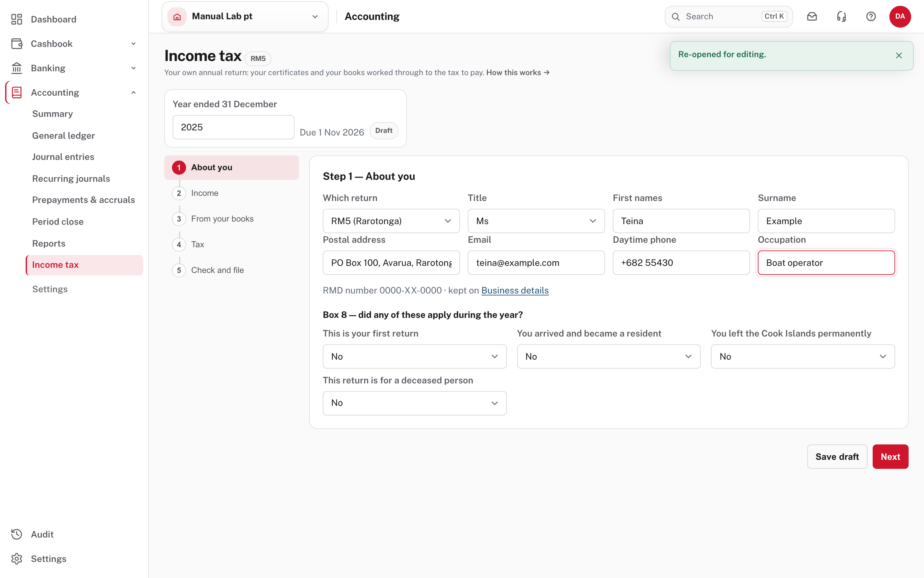
Task: Go to step 3 From your books
Action: (x=231, y=219)
